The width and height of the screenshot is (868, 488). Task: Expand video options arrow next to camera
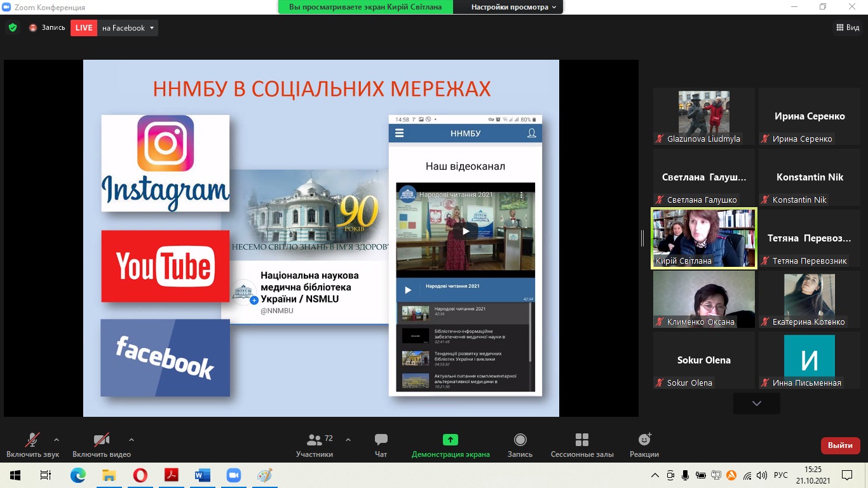(132, 440)
